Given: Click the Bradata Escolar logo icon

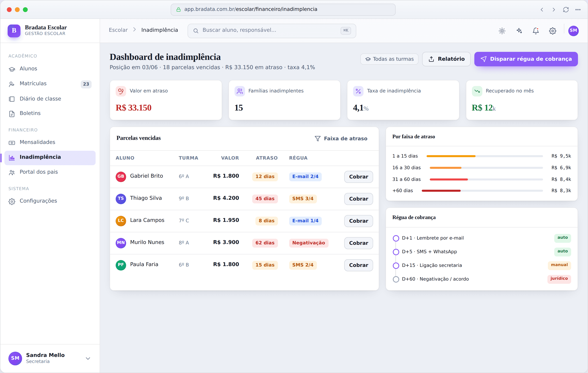Looking at the screenshot, I should tap(14, 31).
